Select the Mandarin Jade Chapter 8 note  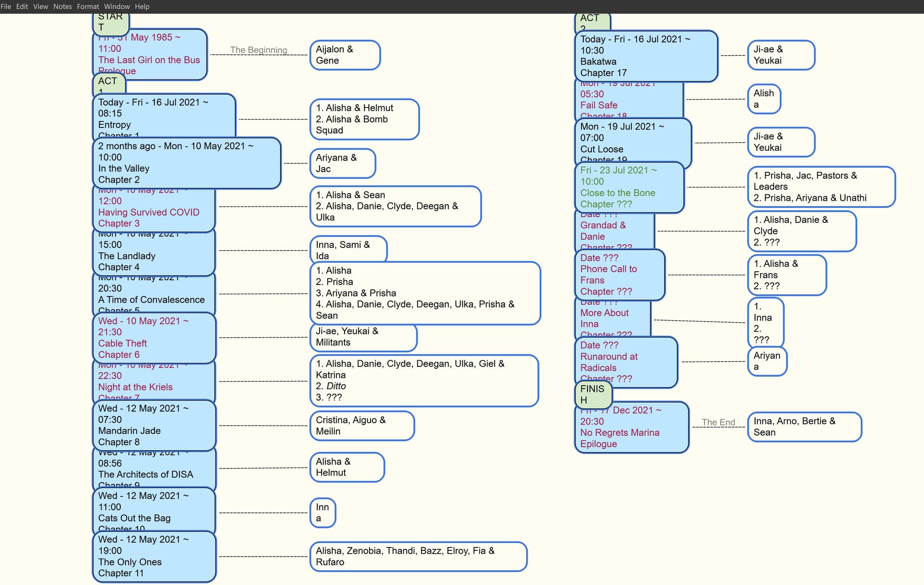pyautogui.click(x=154, y=425)
